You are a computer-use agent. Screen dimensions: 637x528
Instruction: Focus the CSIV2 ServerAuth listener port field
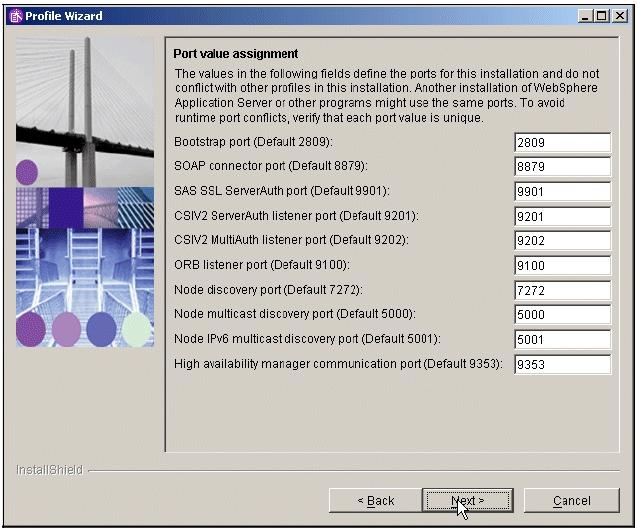pos(563,216)
